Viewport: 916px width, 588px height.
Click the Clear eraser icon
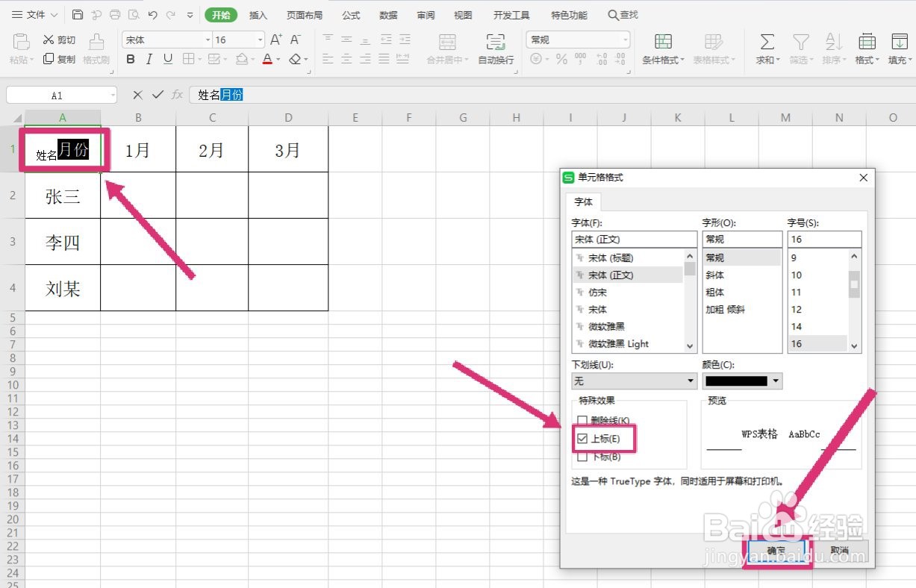click(296, 59)
